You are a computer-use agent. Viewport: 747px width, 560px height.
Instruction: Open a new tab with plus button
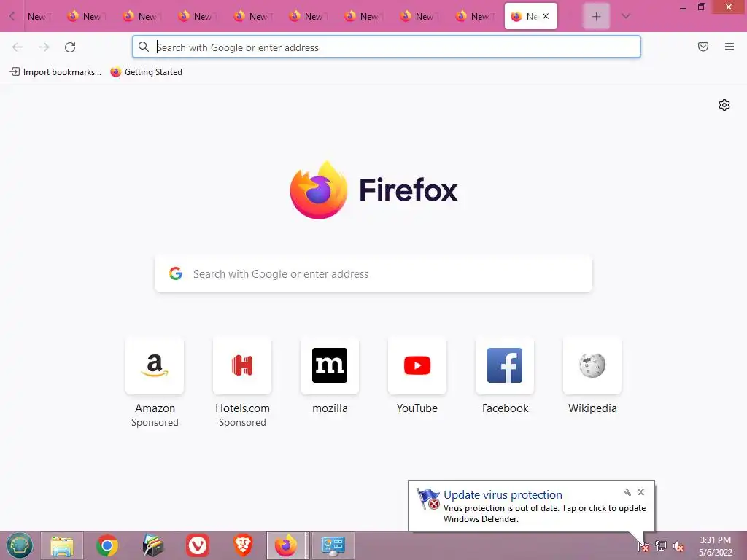596,16
